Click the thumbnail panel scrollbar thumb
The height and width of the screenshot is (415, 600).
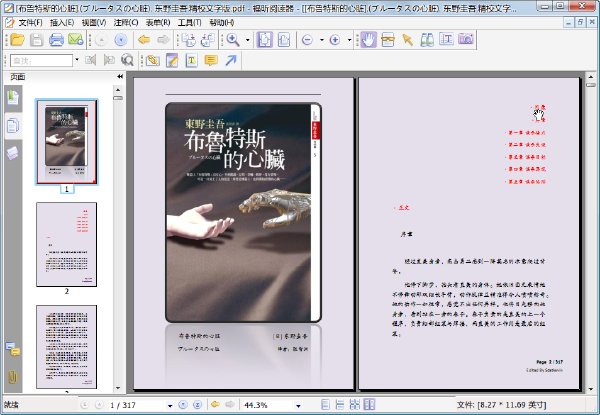coord(118,98)
